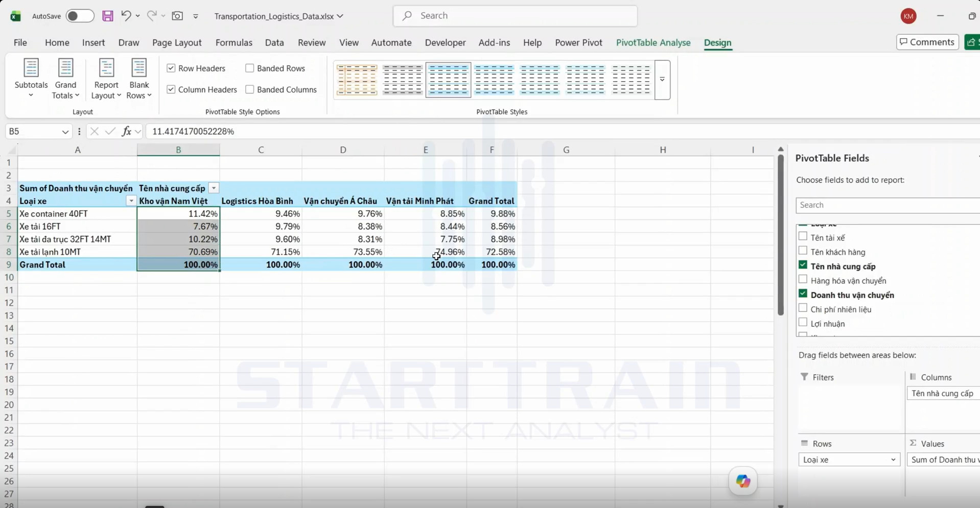Open the File menu
Viewport: 980px width, 508px height.
20,42
